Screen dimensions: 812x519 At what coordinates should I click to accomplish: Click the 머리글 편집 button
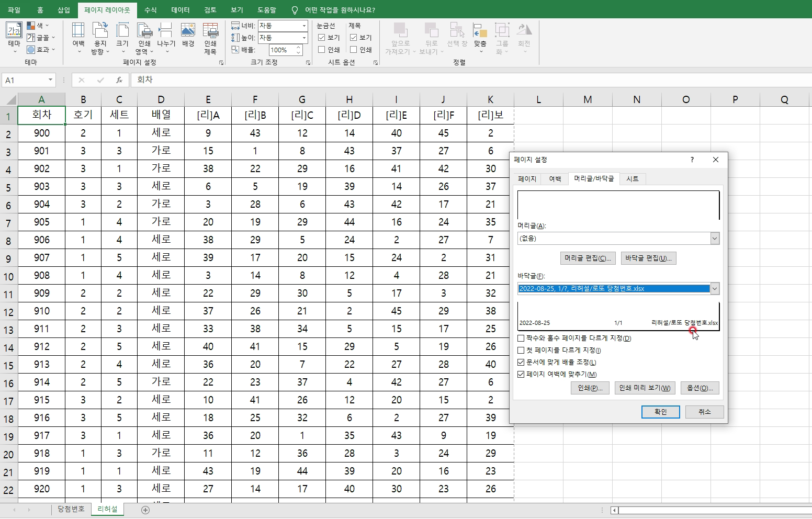[x=588, y=258]
